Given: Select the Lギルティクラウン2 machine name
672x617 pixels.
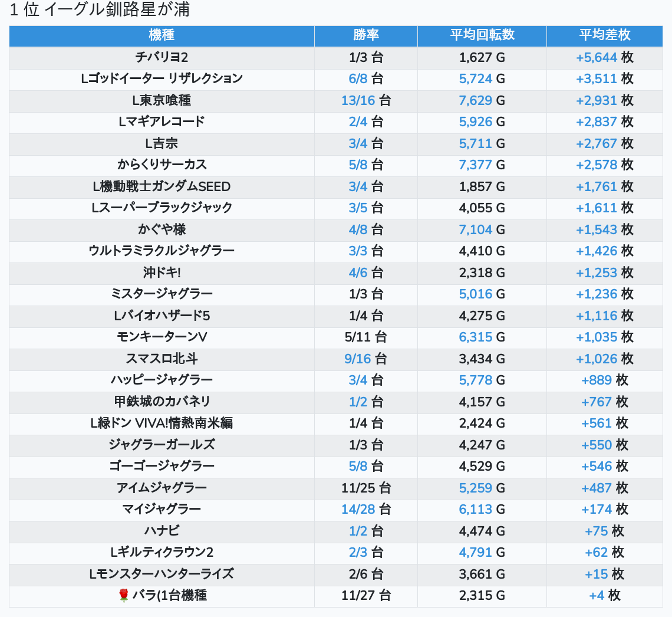Looking at the screenshot, I should (162, 553).
